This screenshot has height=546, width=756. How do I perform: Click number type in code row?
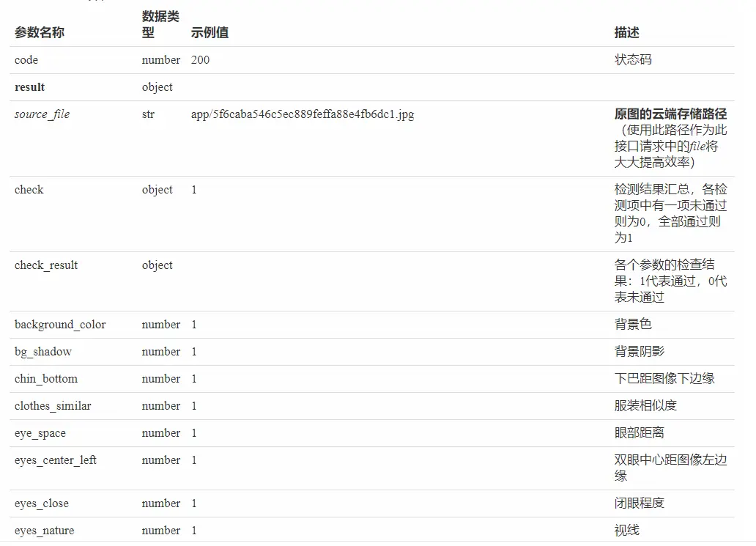[161, 60]
